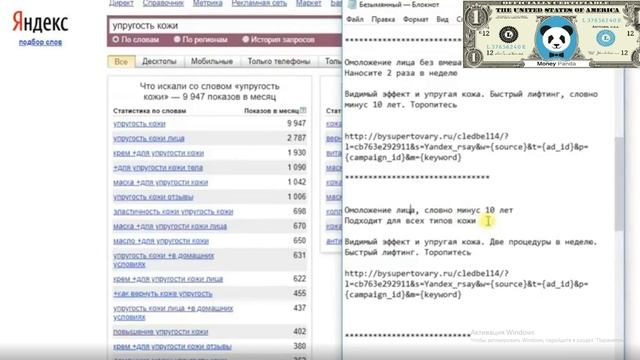Click the Notepad title 'Безымянный — Блокнот'

point(399,5)
